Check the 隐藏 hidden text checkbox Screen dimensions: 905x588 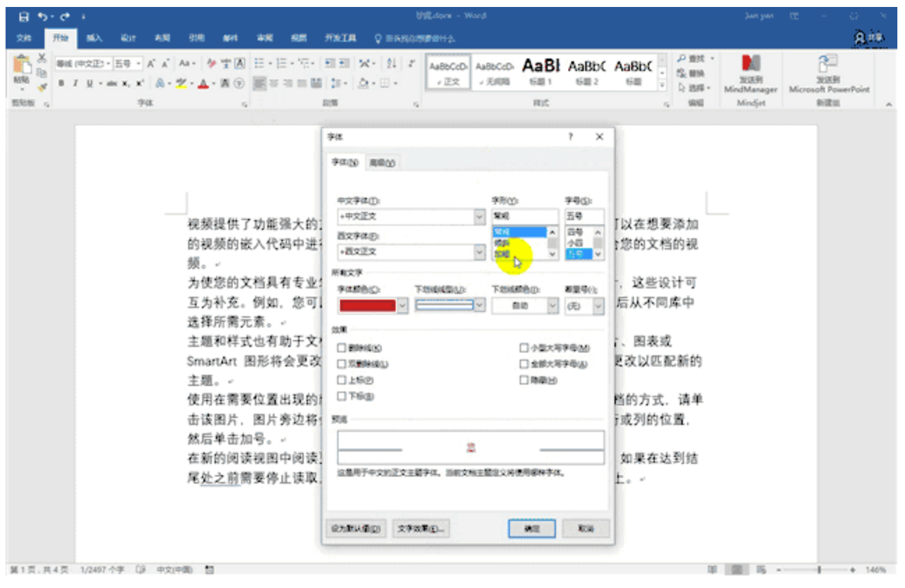tap(524, 380)
